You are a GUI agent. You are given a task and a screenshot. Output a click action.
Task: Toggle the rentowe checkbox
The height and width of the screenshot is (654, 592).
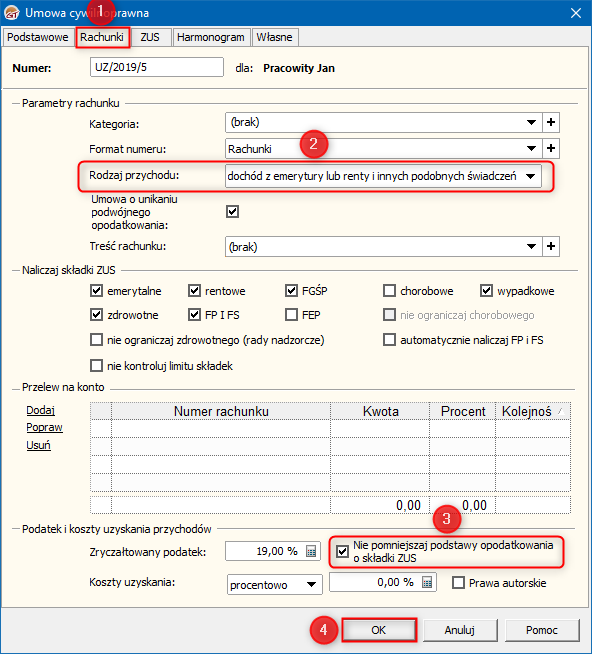click(194, 291)
